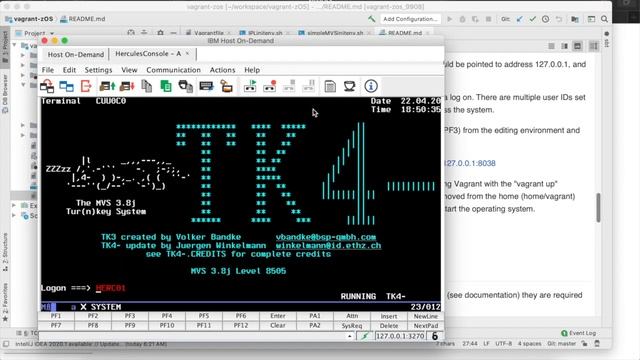Close the HerculesConsole - A tab
The image size is (640, 360).
(187, 53)
